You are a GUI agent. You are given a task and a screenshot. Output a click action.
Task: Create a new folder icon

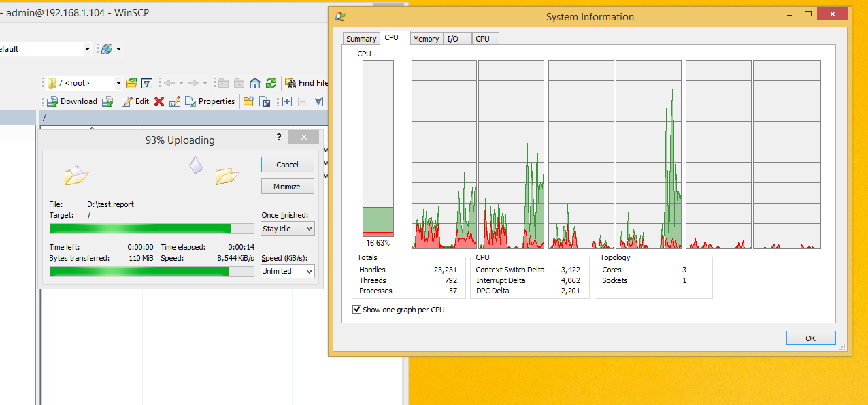(249, 101)
